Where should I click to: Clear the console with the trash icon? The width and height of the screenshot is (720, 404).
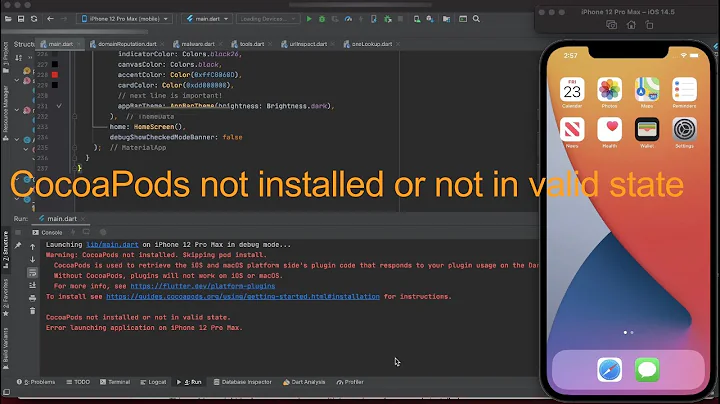point(33,311)
